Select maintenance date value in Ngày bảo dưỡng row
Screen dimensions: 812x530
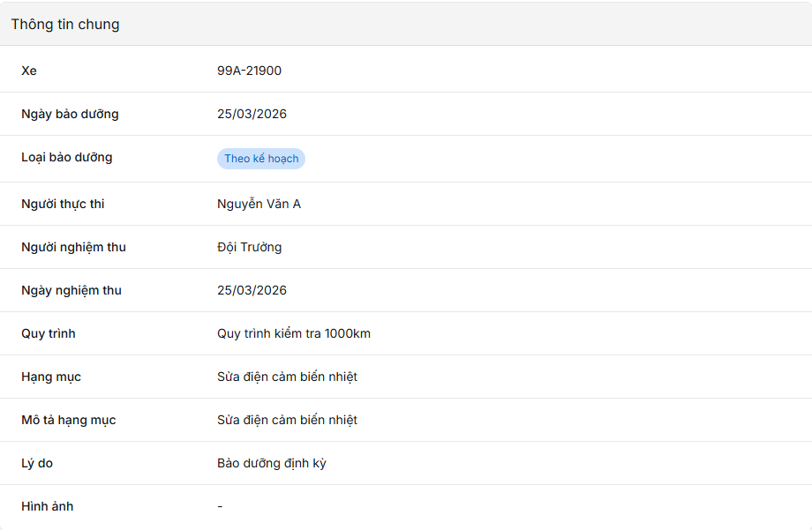(252, 114)
